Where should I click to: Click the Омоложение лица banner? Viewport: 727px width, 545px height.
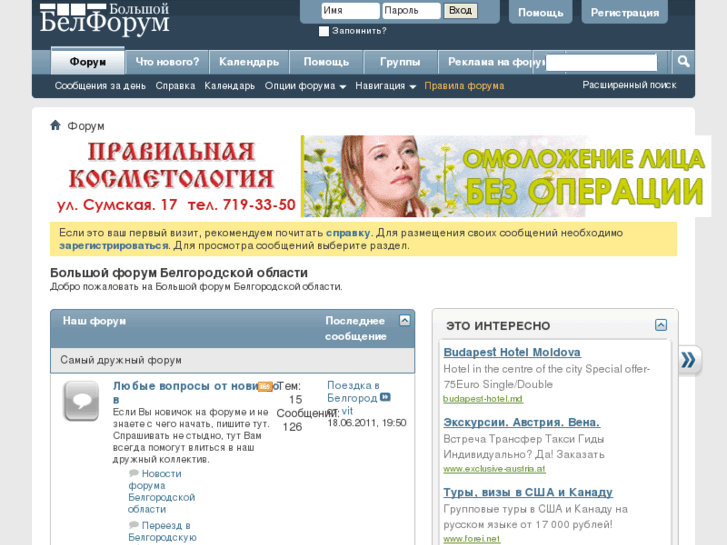coord(506,176)
